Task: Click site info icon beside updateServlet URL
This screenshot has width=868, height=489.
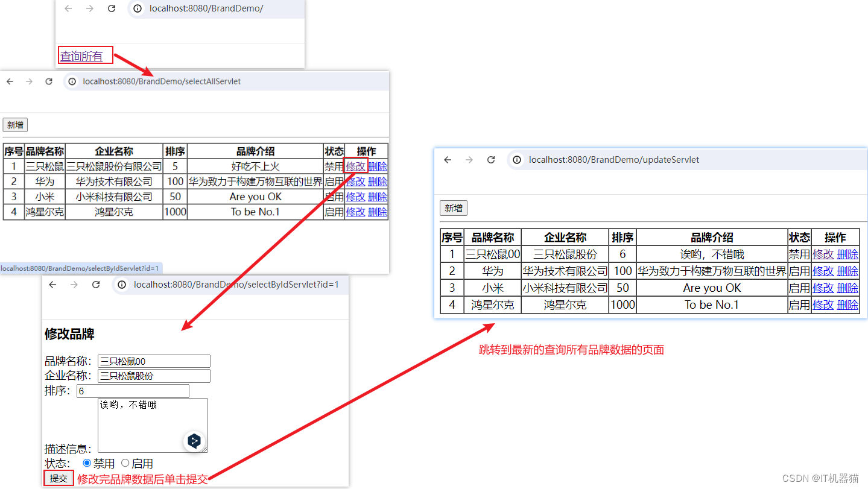Action: coord(518,160)
